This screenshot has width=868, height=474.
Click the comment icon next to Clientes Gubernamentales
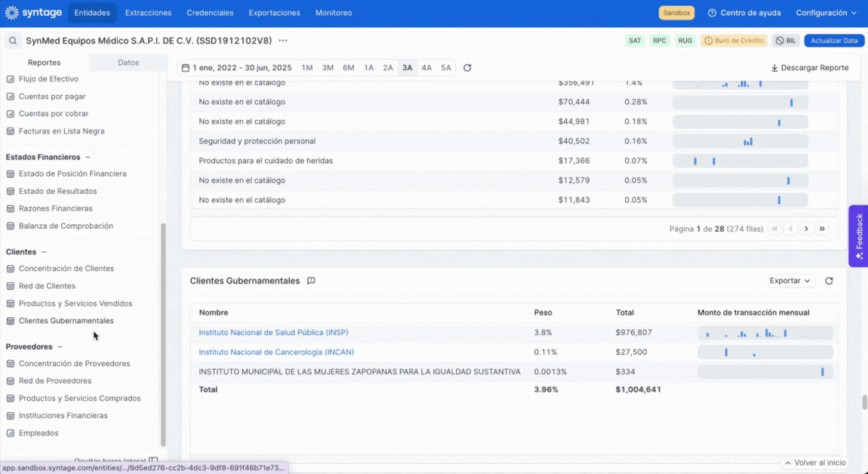click(x=311, y=281)
